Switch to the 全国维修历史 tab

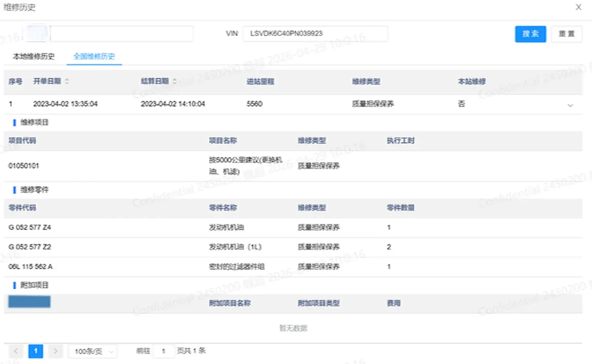[94, 57]
